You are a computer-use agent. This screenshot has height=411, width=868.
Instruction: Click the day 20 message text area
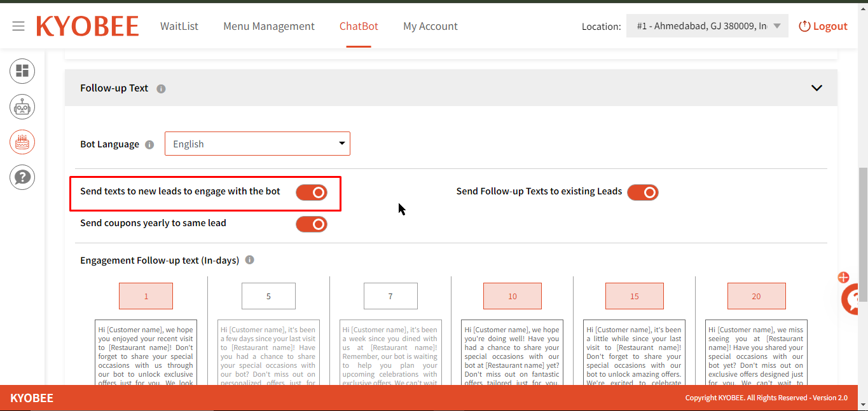756,353
